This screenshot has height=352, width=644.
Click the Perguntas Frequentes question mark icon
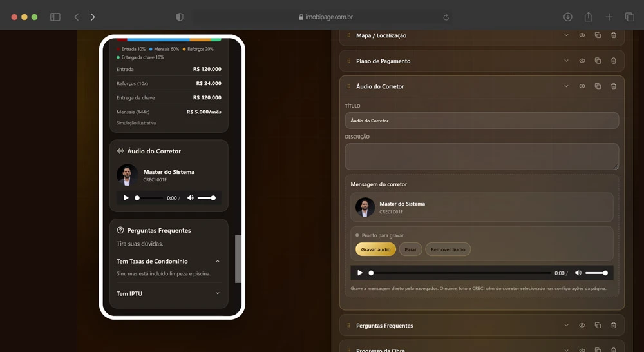[x=120, y=230]
